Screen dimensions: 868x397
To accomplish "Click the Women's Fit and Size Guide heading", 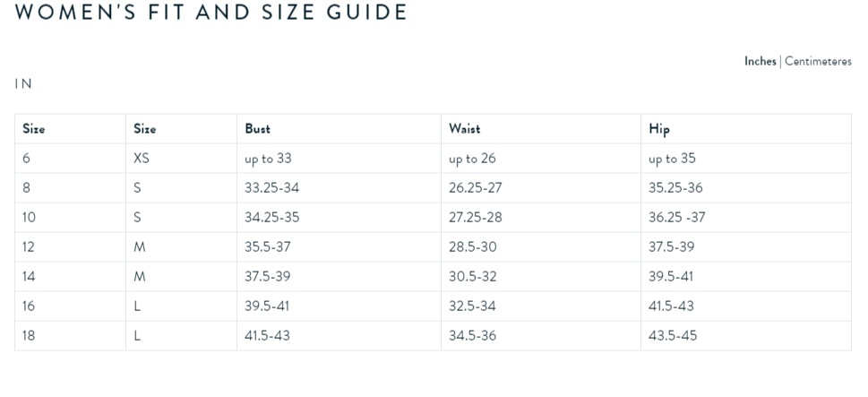I will click(x=211, y=12).
